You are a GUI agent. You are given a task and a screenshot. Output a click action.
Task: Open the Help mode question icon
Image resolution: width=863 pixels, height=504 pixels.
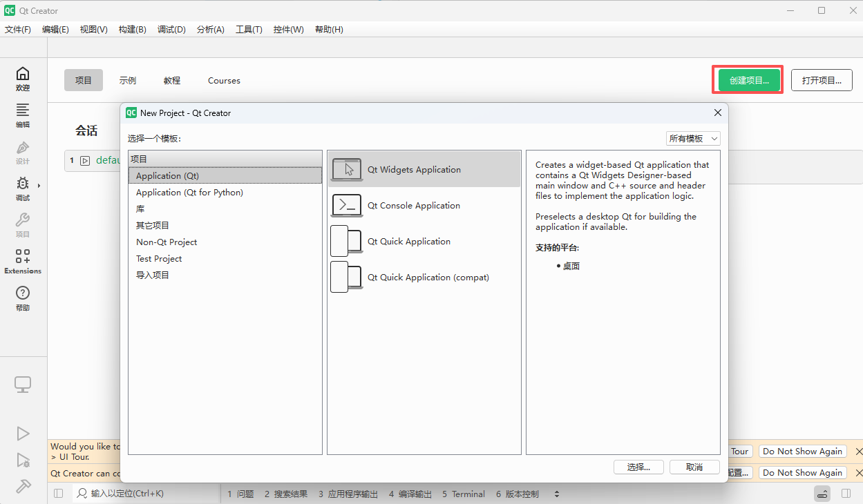coord(23,293)
